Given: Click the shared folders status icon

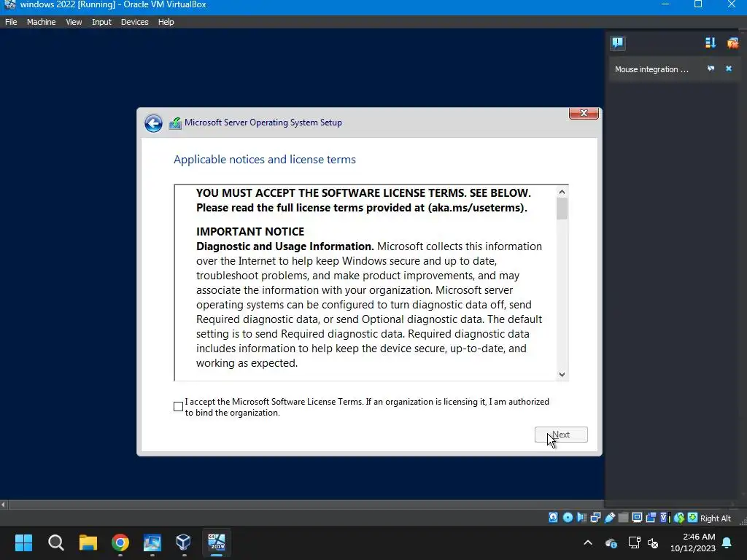Looking at the screenshot, I should point(623,518).
